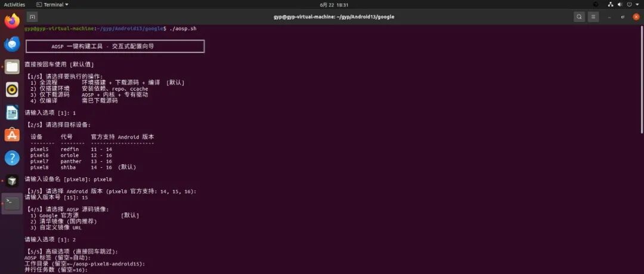Open the Terminal app menu dropdown
Image resolution: width=644 pixels, height=274 pixels.
pyautogui.click(x=52, y=5)
